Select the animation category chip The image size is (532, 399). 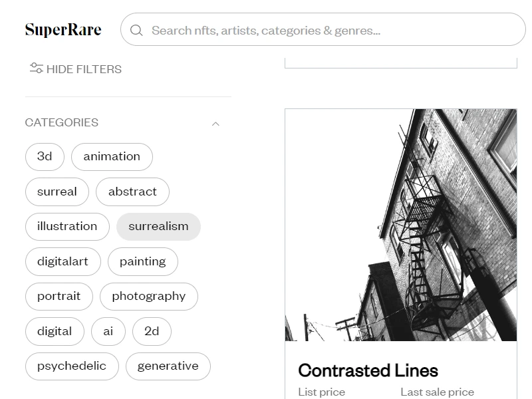112,157
